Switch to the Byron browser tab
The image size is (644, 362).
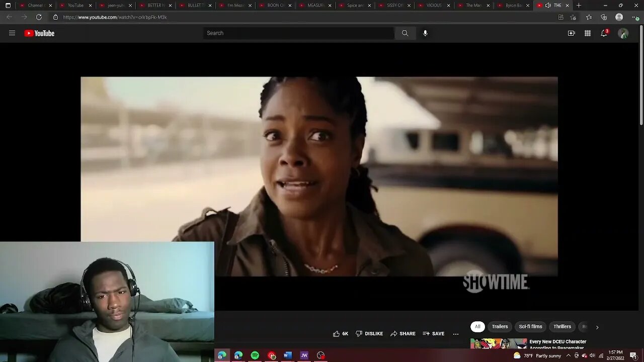(x=513, y=6)
